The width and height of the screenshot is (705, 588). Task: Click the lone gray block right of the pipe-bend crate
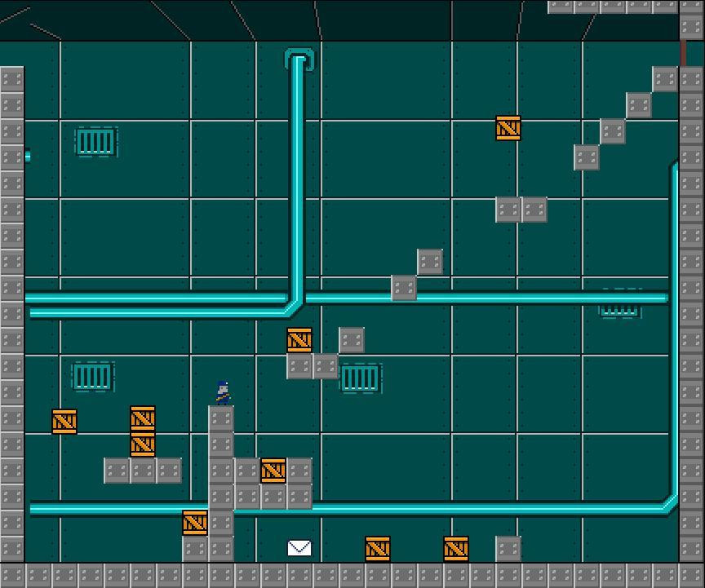tap(352, 340)
